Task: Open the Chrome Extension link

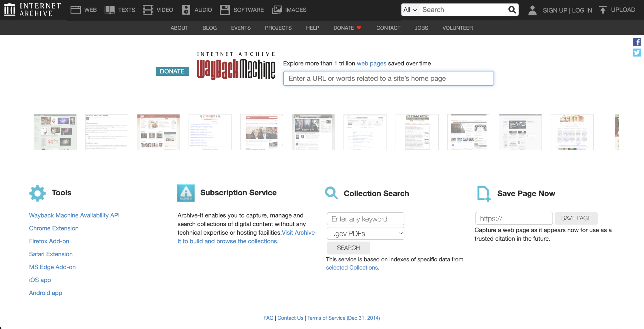Action: pos(54,228)
